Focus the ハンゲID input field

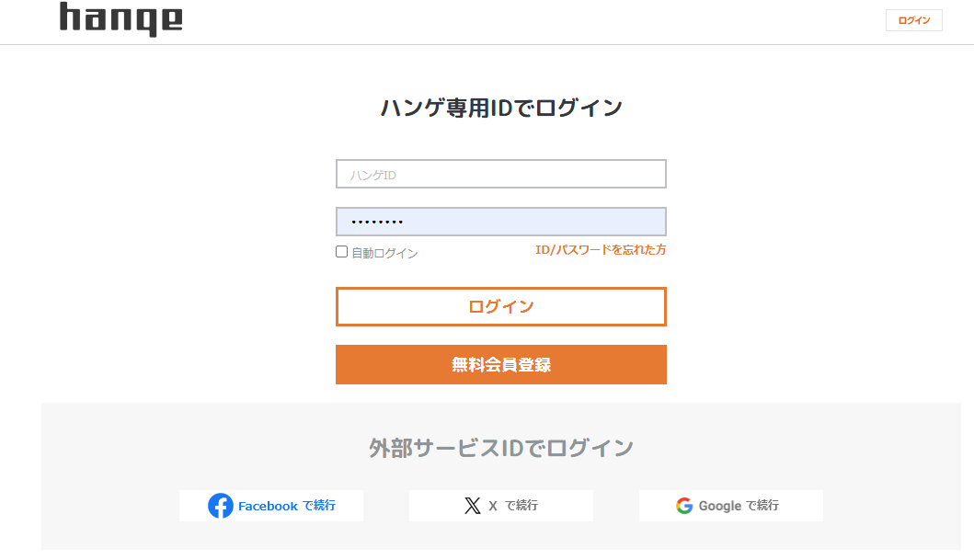tap(500, 174)
